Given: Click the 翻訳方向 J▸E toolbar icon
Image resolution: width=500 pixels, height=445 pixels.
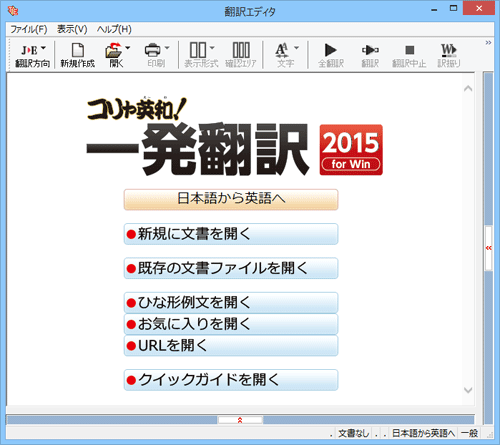Looking at the screenshot, I should tap(29, 50).
